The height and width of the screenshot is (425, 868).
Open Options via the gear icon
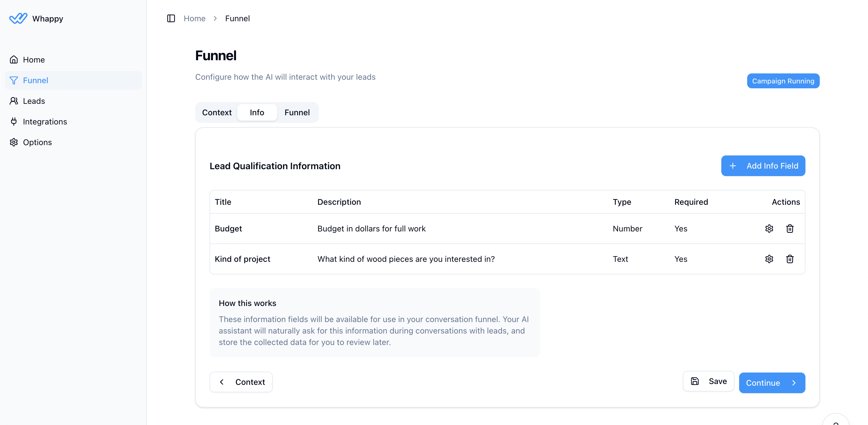click(x=14, y=142)
